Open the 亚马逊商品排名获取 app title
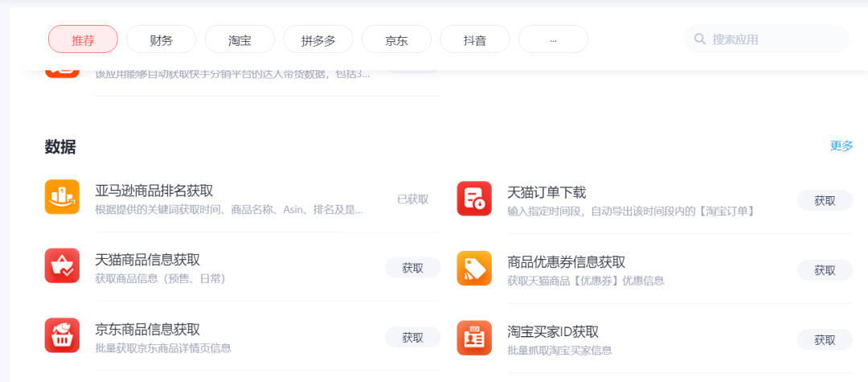The image size is (868, 382). point(154,191)
